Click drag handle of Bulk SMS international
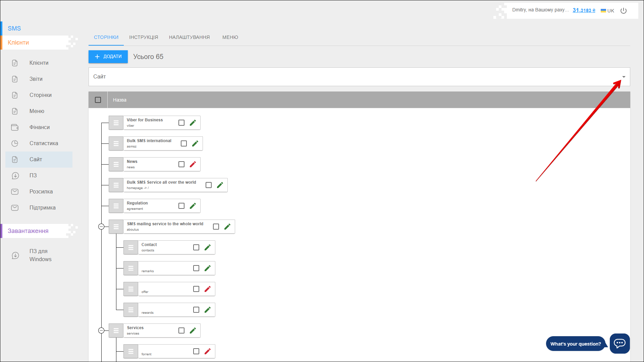Viewport: 644px width, 362px height. pos(116,143)
